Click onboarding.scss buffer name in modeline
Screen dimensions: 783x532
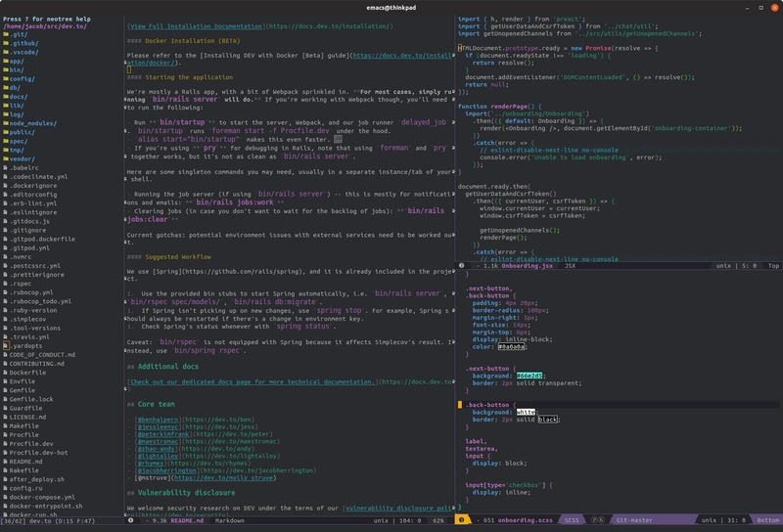(x=526, y=520)
